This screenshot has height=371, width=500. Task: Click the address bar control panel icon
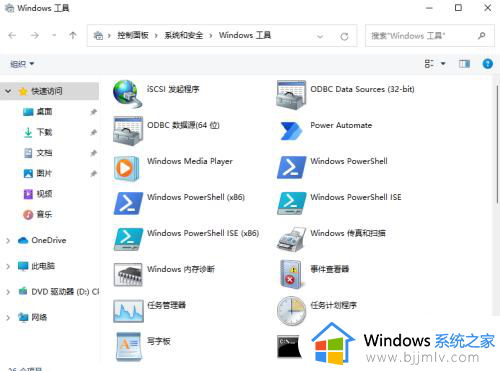point(98,35)
